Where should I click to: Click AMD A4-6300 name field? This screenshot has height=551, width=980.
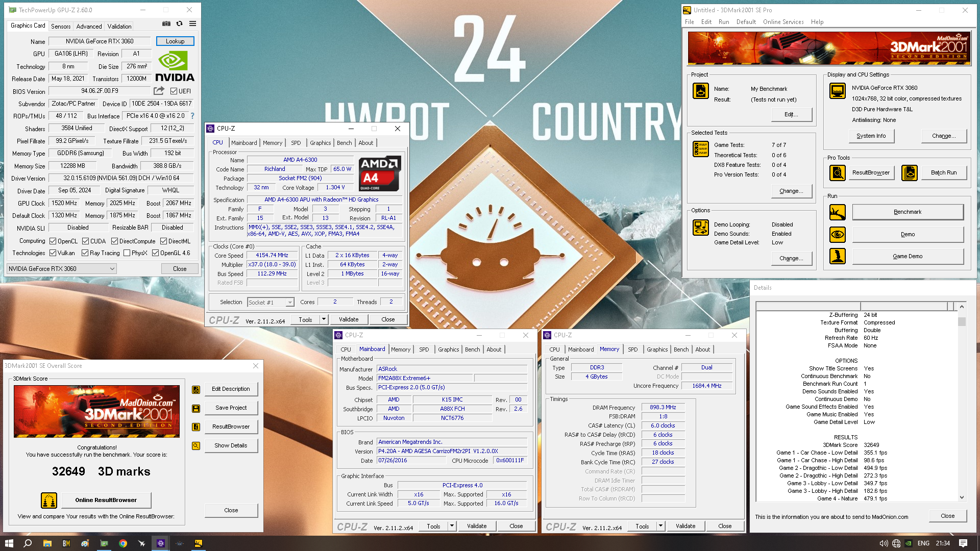coord(300,160)
